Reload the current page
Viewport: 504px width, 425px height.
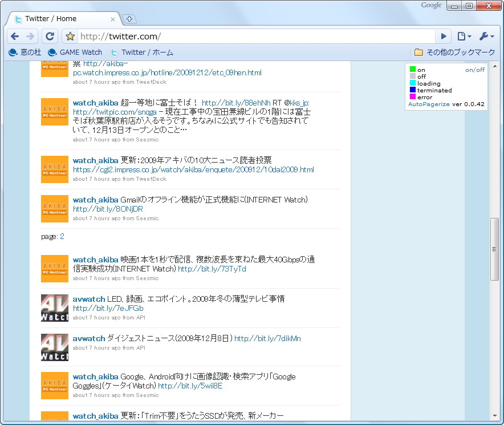click(50, 36)
